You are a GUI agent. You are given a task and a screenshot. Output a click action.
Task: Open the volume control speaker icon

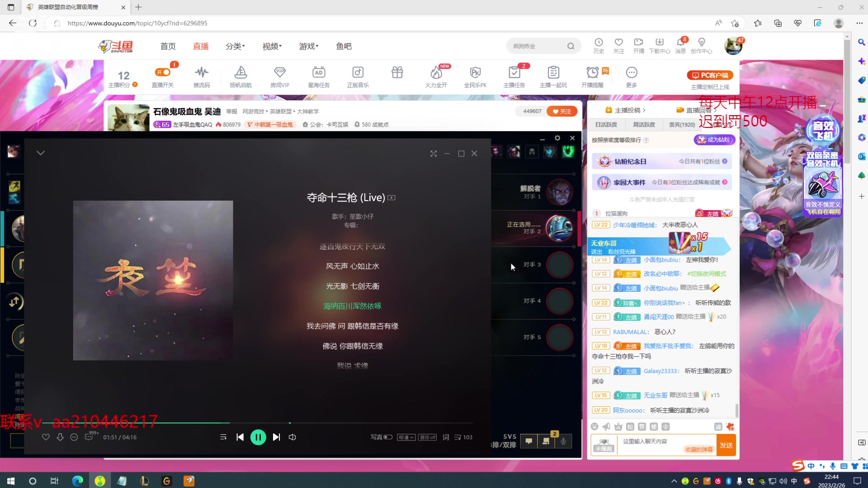[x=292, y=437]
